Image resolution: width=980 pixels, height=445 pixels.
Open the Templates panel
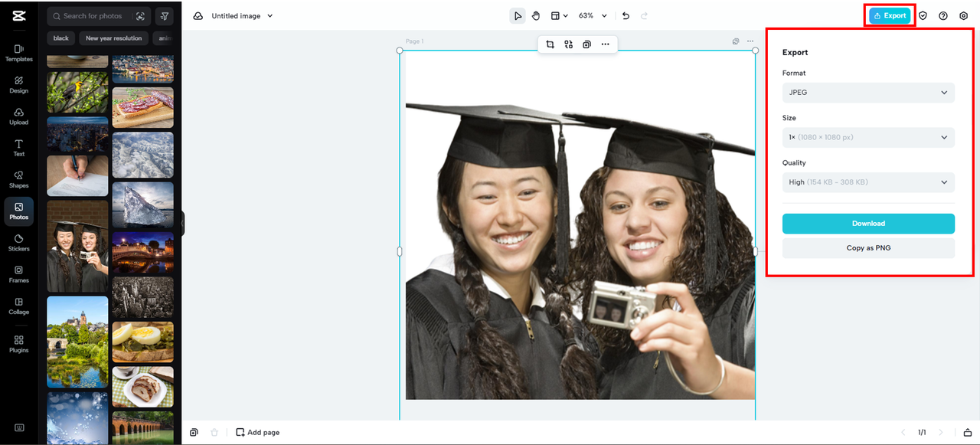tap(19, 53)
